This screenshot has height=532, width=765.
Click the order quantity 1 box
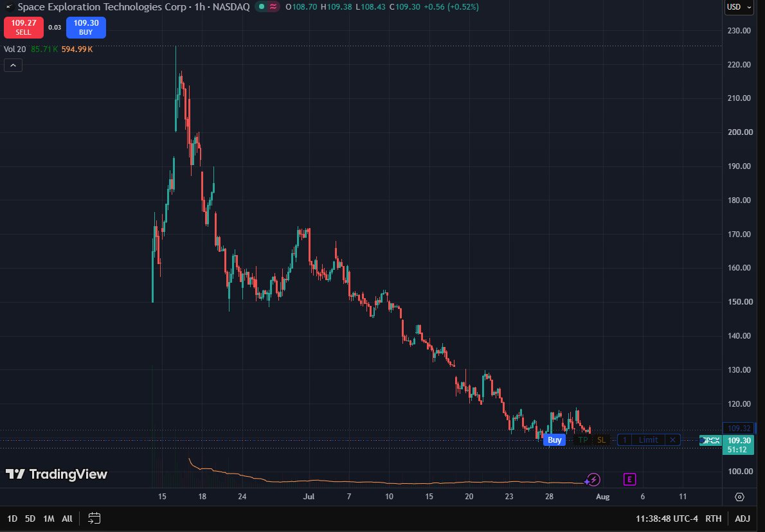click(x=624, y=440)
